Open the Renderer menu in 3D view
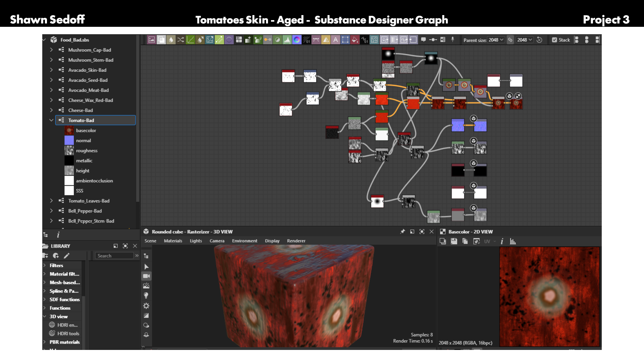644x362 pixels. [296, 241]
